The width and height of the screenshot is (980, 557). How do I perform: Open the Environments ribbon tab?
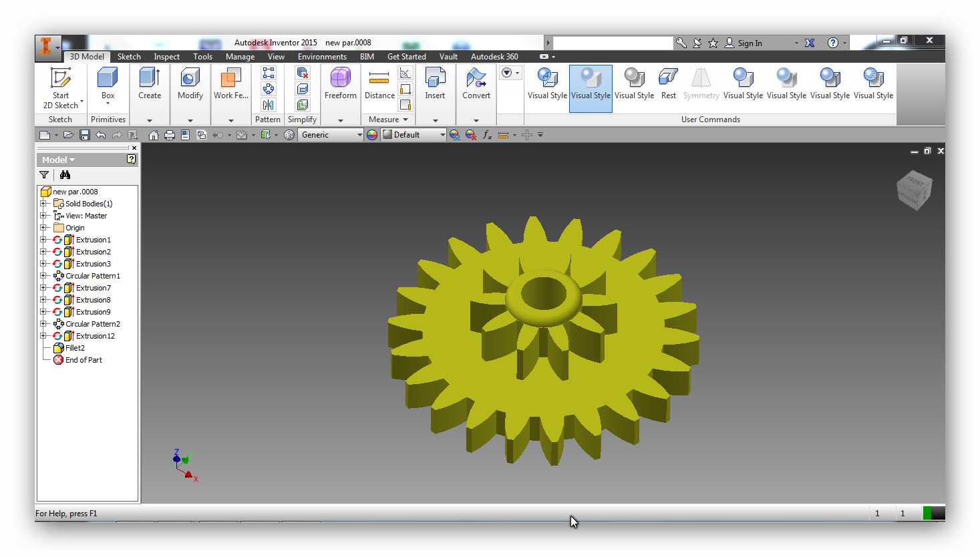point(322,57)
